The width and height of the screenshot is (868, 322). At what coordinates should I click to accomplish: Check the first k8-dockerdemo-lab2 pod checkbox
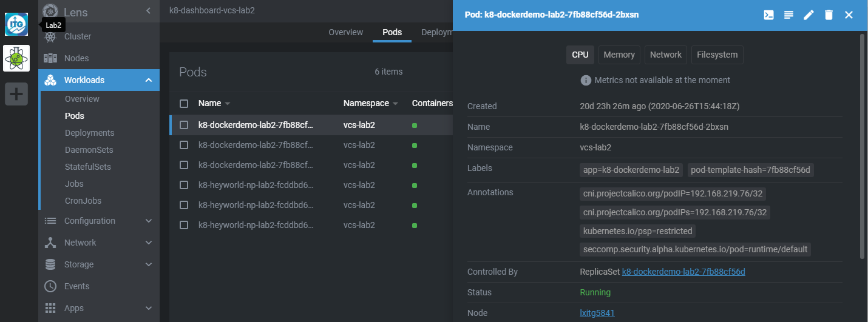click(x=184, y=126)
